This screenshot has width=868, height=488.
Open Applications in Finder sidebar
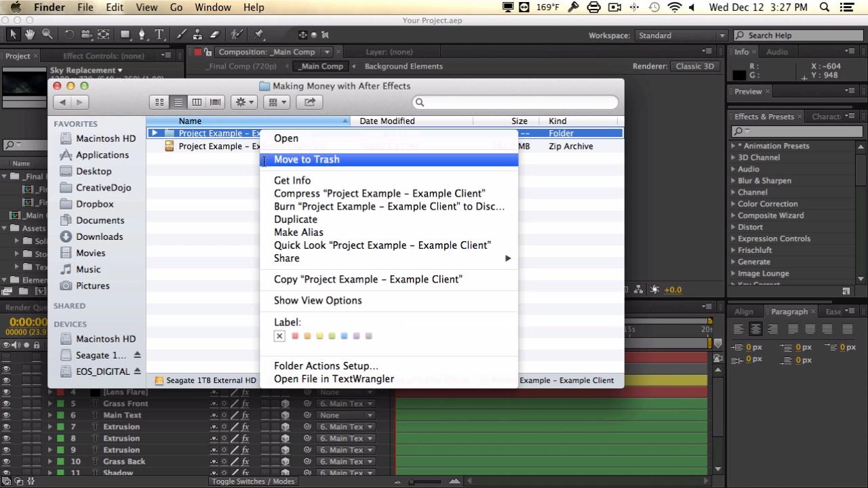coord(102,155)
